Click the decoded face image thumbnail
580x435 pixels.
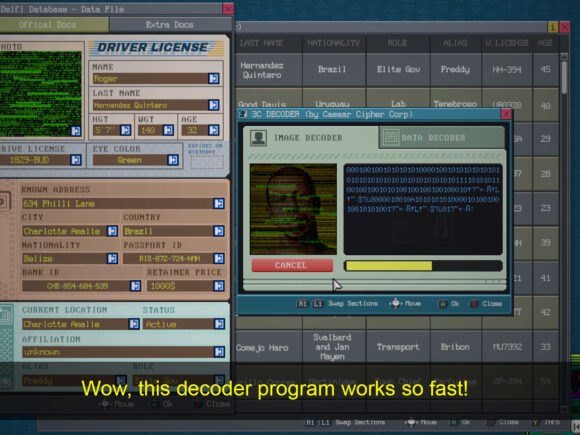(293, 209)
